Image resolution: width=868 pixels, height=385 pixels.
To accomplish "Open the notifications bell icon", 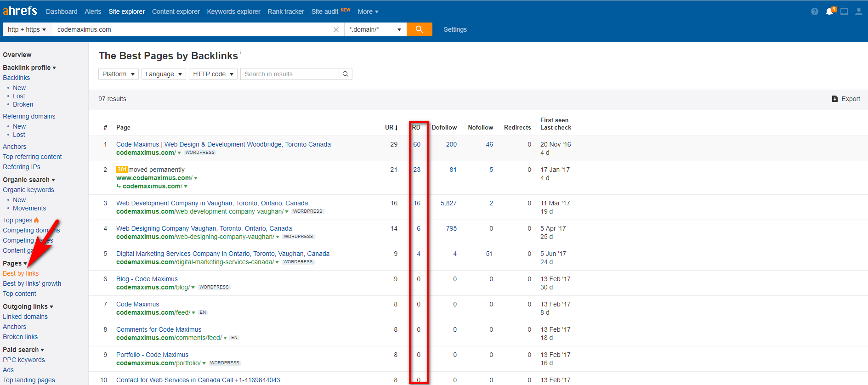I will pos(829,11).
